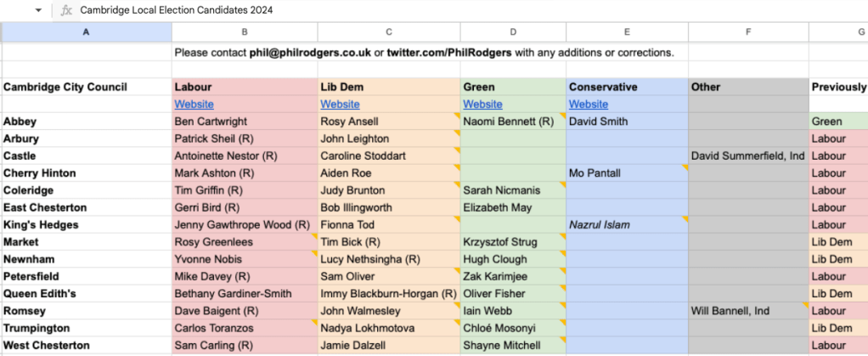
Task: Open the name box dropdown arrow
Action: click(38, 10)
